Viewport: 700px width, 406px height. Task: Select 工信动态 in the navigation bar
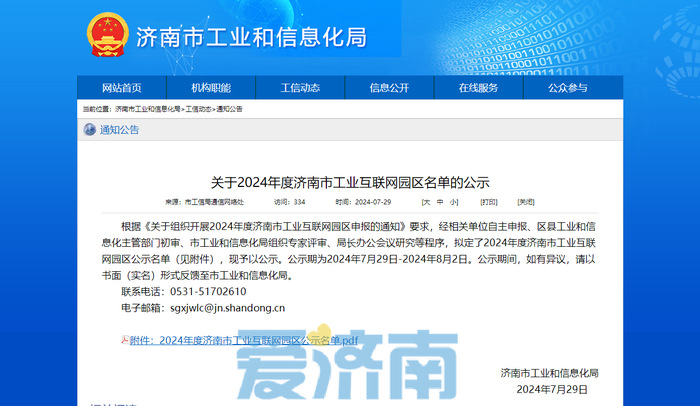point(300,88)
